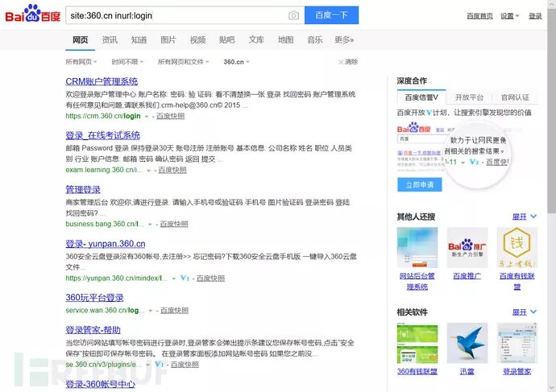Viewport: 556px width, 392px height.
Task: Open the 登录管家-帮助 result
Action: tap(93, 330)
